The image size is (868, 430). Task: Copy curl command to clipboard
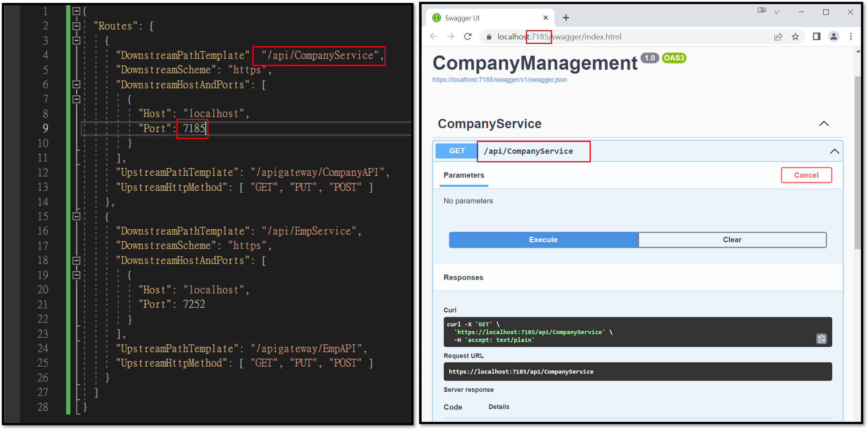pos(821,339)
